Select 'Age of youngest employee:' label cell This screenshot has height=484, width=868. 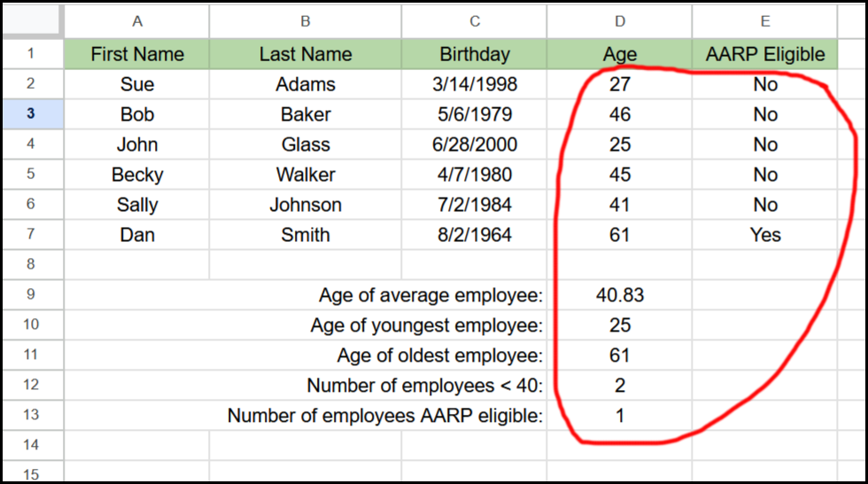pos(426,325)
